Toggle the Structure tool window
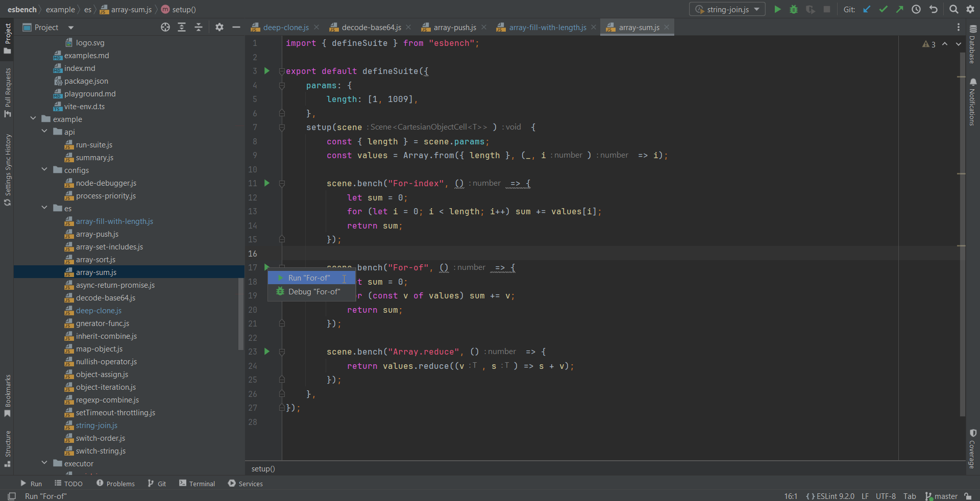Image resolution: width=980 pixels, height=501 pixels. click(x=8, y=448)
